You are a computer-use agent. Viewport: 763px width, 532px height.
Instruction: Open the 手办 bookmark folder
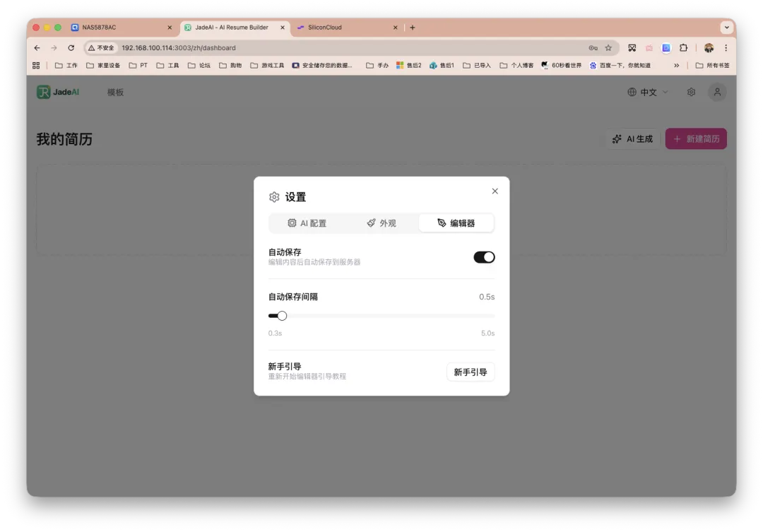coord(377,65)
